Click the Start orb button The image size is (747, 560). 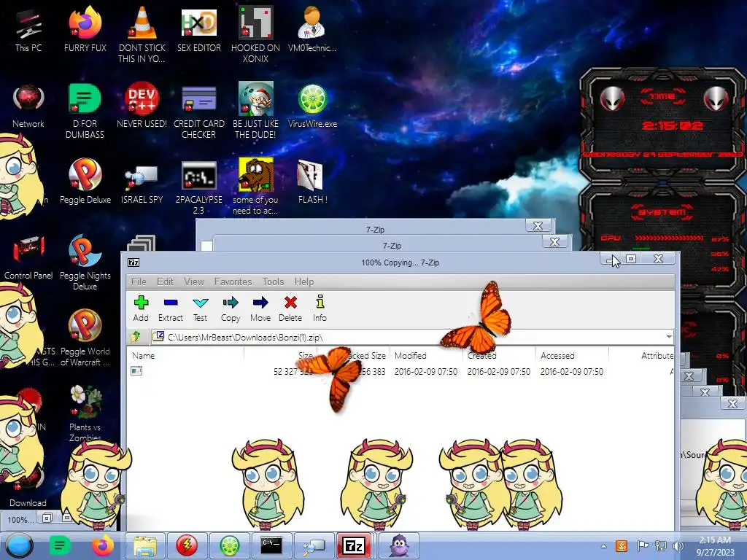19,545
